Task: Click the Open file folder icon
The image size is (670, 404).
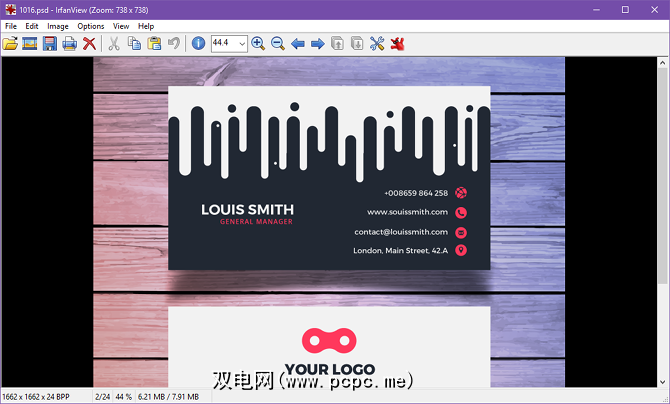Action: click(10, 43)
